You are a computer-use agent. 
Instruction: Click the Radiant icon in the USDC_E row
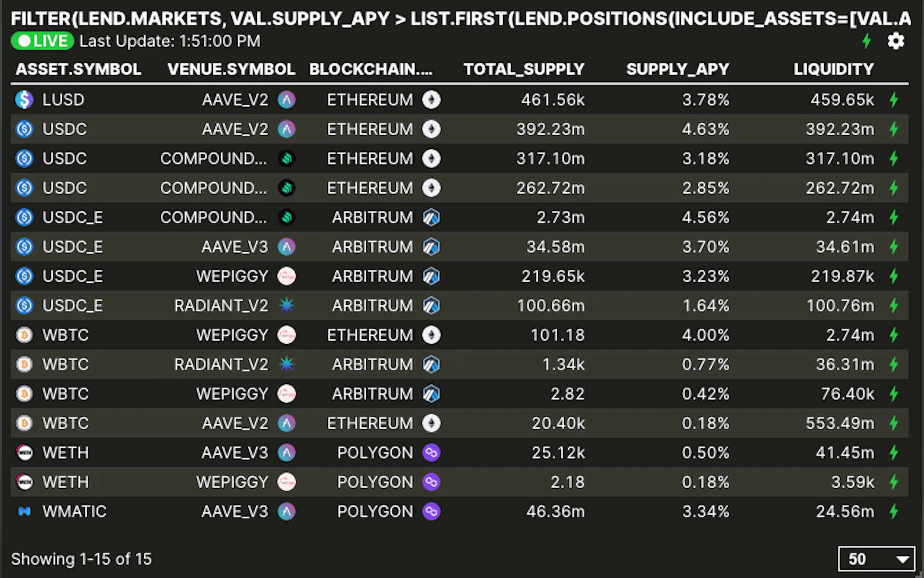[287, 305]
